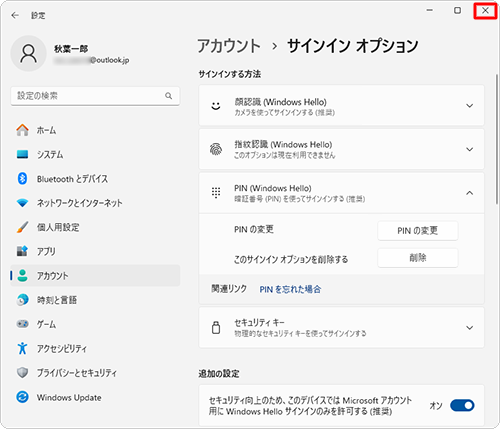The image size is (500, 429).
Task: Open 個人用設定 settings
Action: [x=95, y=227]
